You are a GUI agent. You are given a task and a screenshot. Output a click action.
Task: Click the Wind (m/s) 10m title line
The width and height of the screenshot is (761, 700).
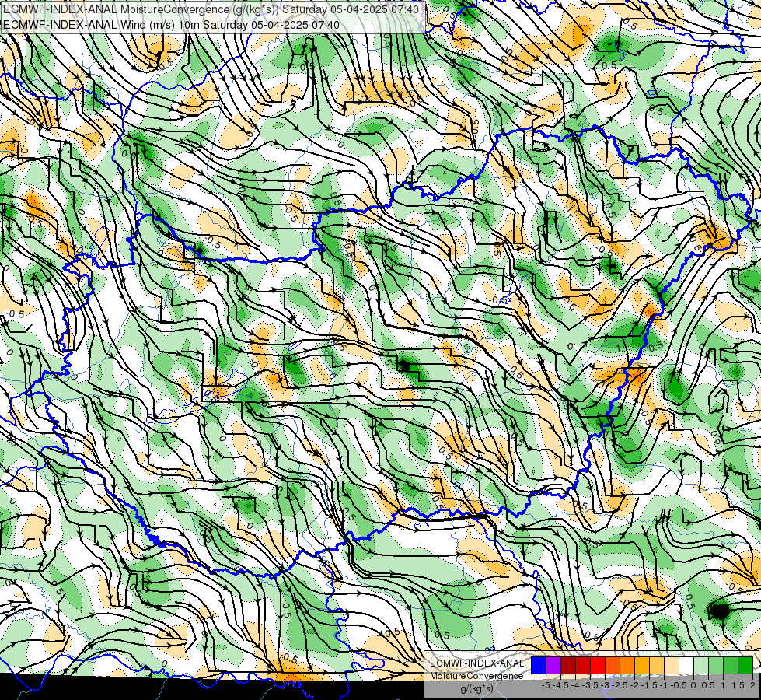(x=171, y=25)
